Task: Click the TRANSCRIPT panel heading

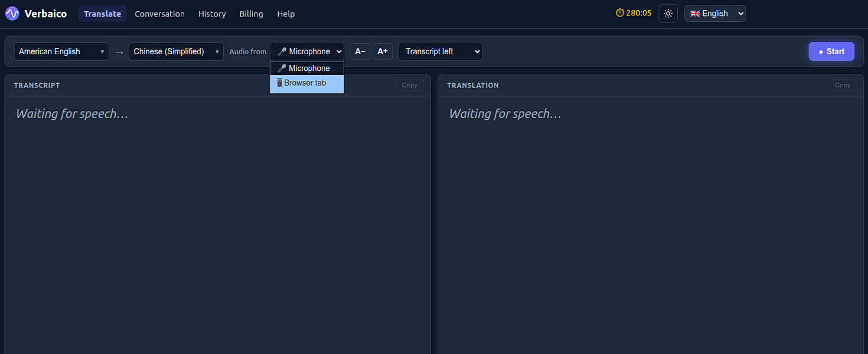Action: pyautogui.click(x=37, y=85)
